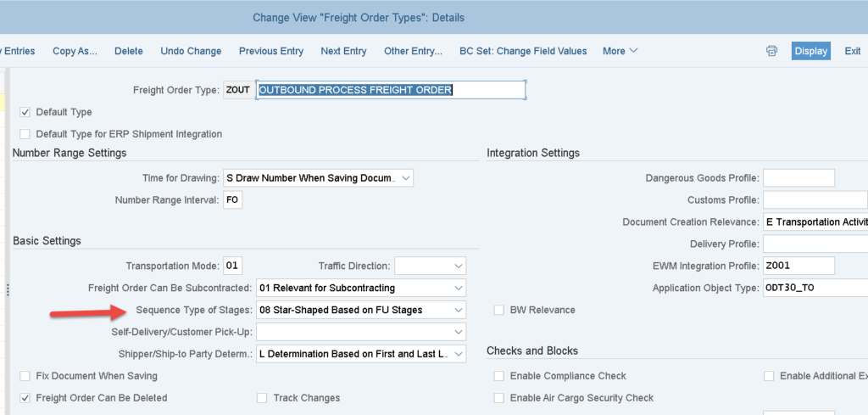The width and height of the screenshot is (868, 415).
Task: Open BC Set: Change Field Values
Action: pos(523,51)
